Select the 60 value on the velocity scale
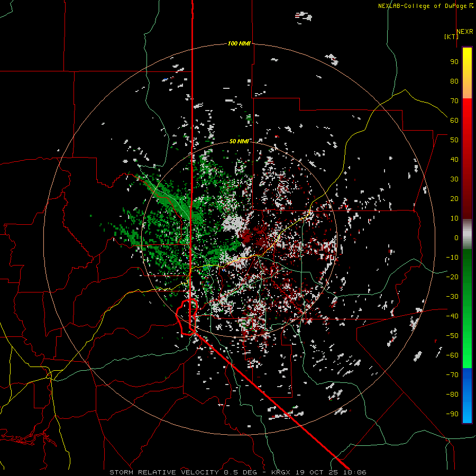The height and width of the screenshot is (476, 476). click(454, 121)
